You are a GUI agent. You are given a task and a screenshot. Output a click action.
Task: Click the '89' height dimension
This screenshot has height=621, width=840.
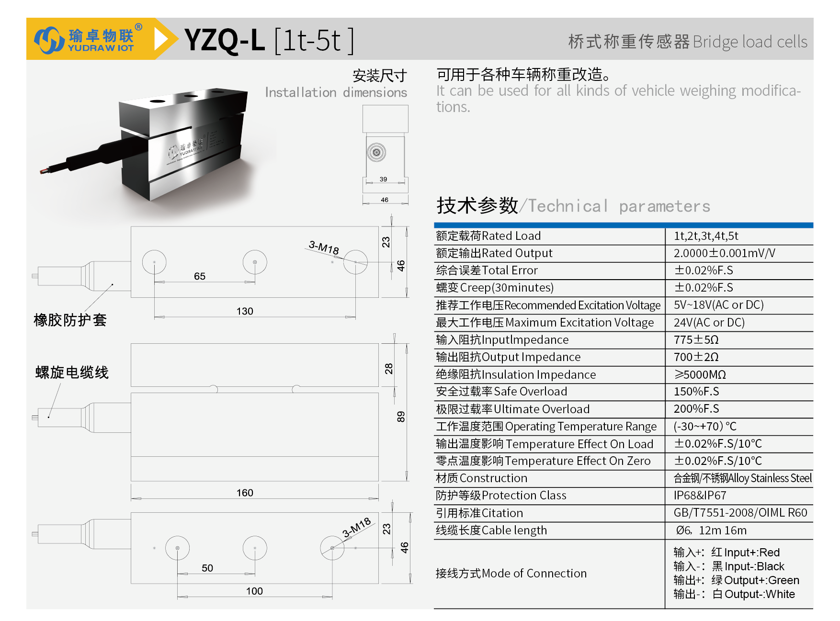401,417
